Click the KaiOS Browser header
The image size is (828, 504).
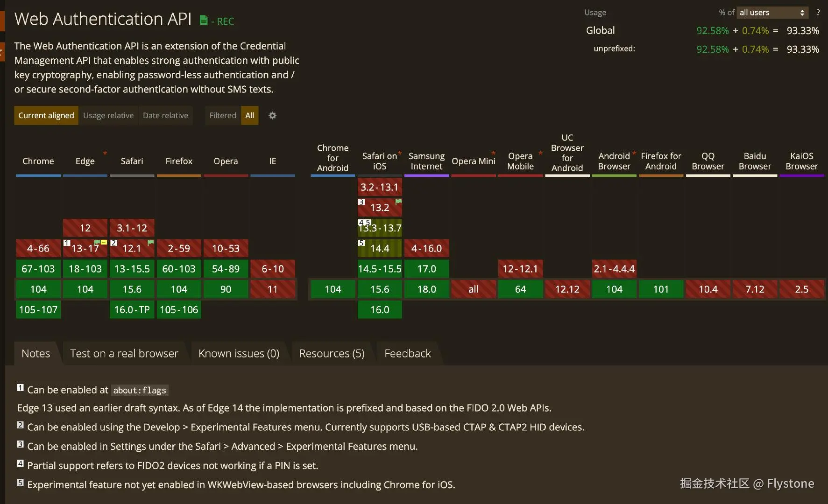(x=802, y=161)
